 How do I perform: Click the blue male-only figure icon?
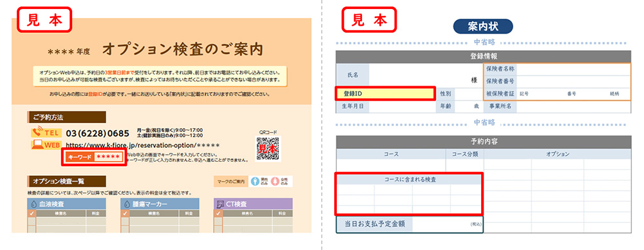click(254, 181)
